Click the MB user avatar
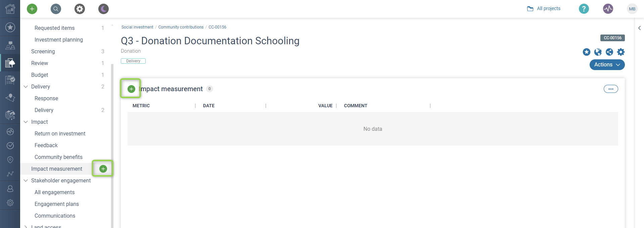The height and width of the screenshot is (228, 644). (x=632, y=9)
